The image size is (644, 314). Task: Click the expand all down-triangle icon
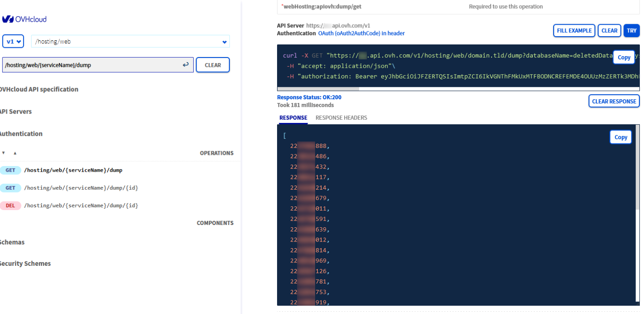click(x=4, y=153)
